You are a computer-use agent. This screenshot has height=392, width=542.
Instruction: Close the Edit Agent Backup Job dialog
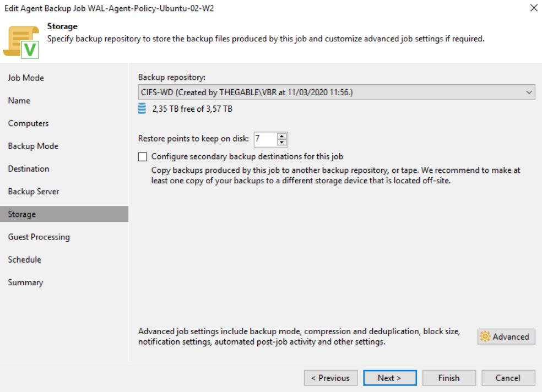click(x=534, y=8)
